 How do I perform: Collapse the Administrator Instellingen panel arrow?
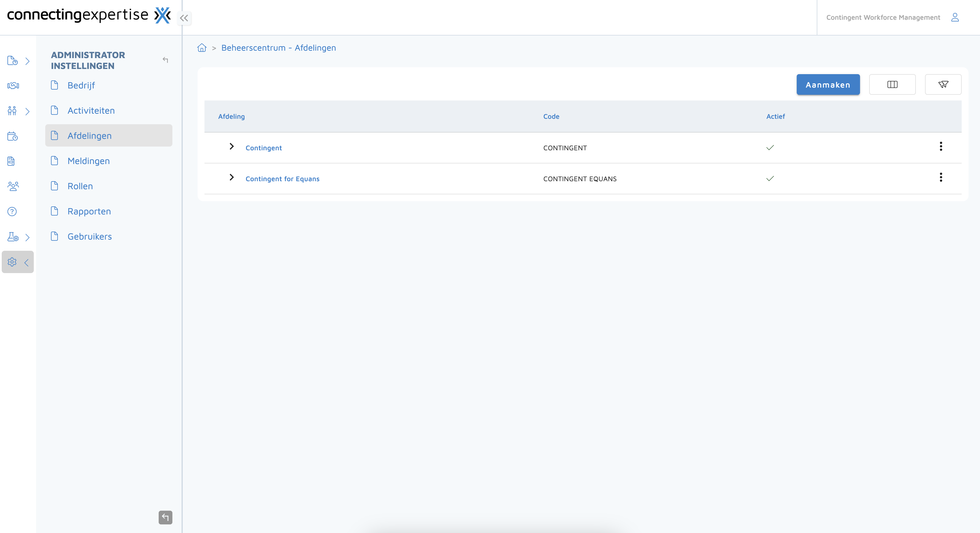pyautogui.click(x=165, y=60)
